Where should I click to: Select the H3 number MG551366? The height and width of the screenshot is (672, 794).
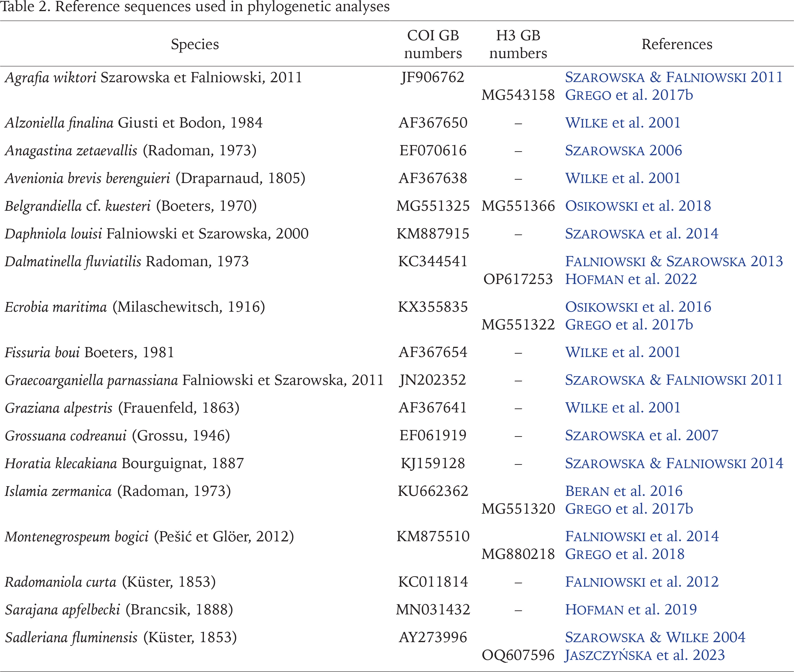(518, 206)
